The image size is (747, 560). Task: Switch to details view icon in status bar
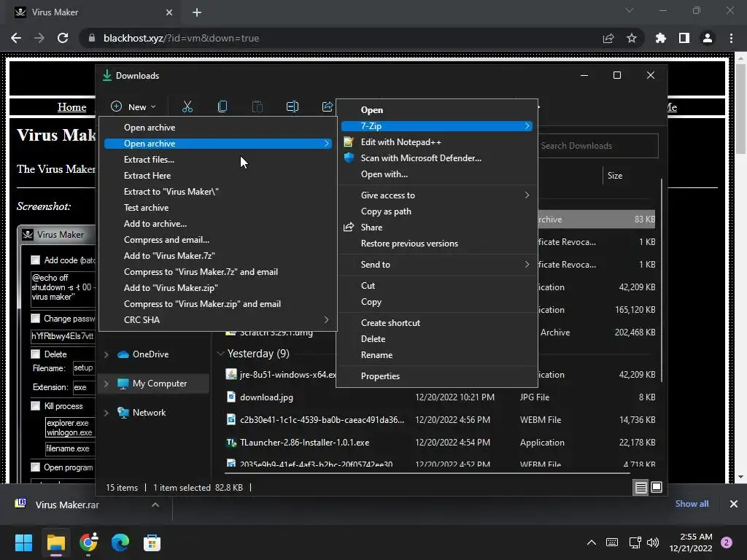coord(640,488)
